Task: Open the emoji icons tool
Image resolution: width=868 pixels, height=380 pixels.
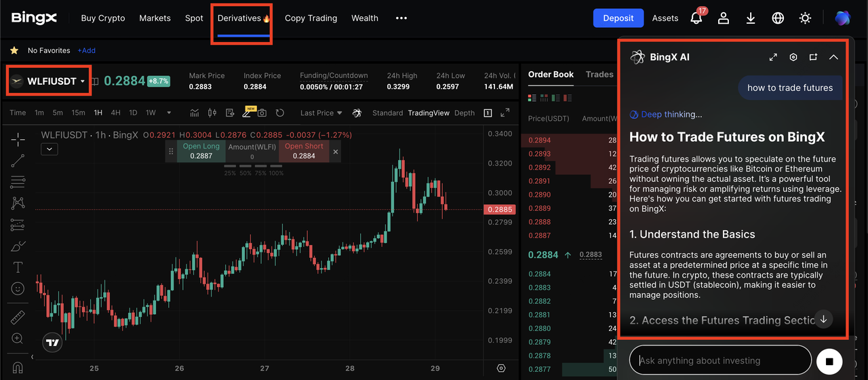Action: tap(18, 288)
